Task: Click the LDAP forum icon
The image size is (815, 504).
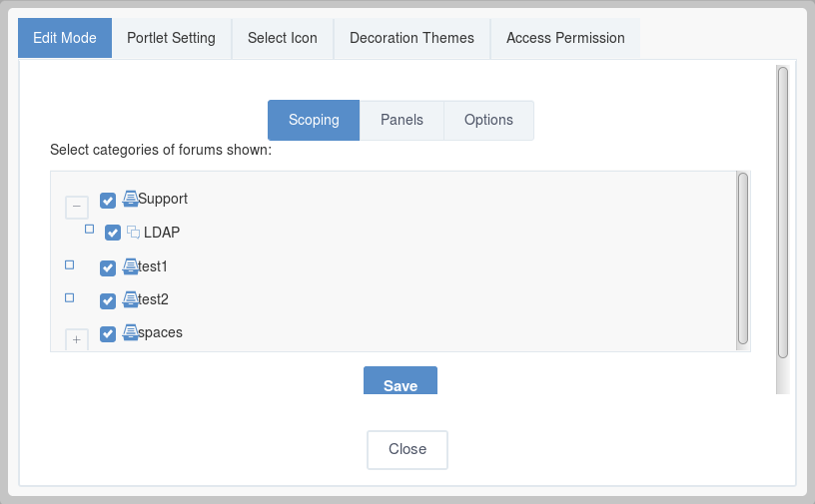Action: [134, 233]
